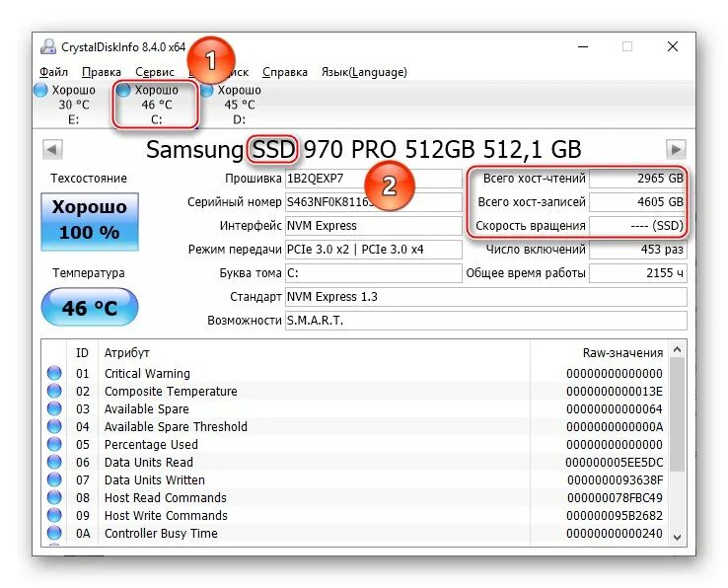Select the Host Write Commands attribute
Image resolution: width=728 pixels, height=588 pixels.
click(x=166, y=516)
